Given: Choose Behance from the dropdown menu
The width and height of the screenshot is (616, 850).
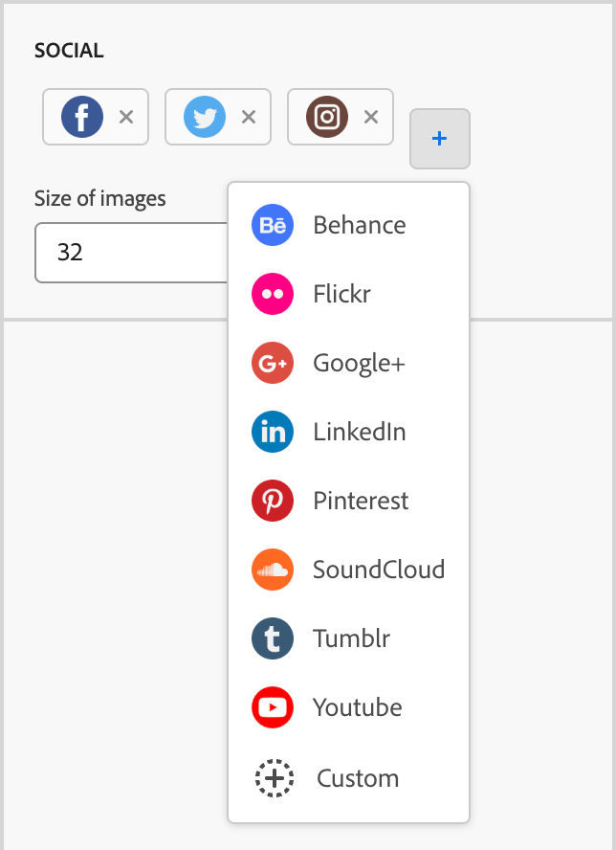Looking at the screenshot, I should (x=359, y=225).
